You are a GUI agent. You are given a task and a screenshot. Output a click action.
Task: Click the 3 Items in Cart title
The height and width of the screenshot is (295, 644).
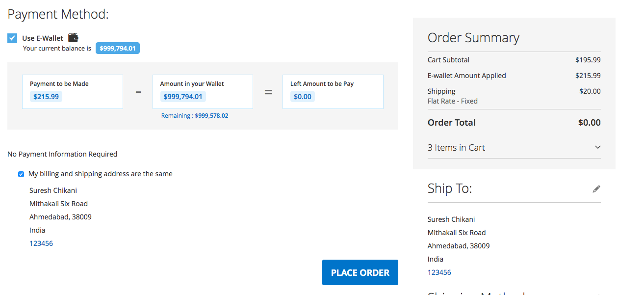coord(456,148)
